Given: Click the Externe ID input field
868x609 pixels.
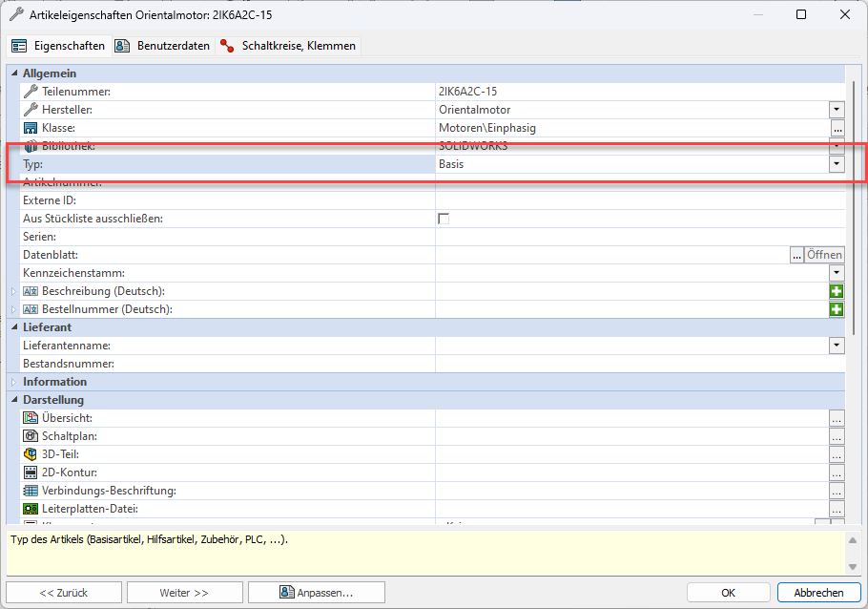Looking at the screenshot, I should click(639, 200).
